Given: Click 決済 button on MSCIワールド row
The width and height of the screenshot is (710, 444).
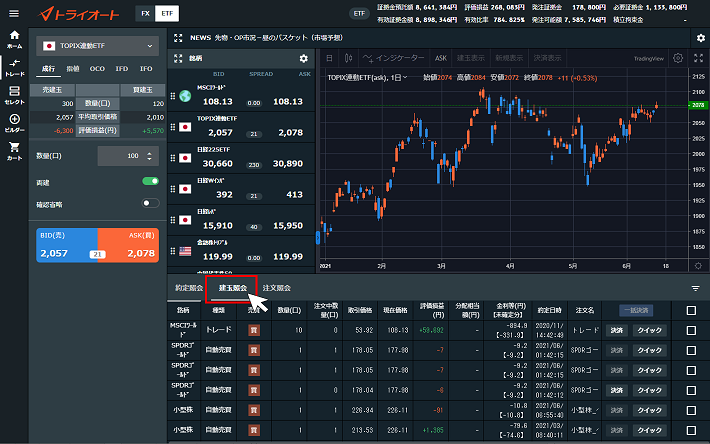Looking at the screenshot, I should (616, 330).
